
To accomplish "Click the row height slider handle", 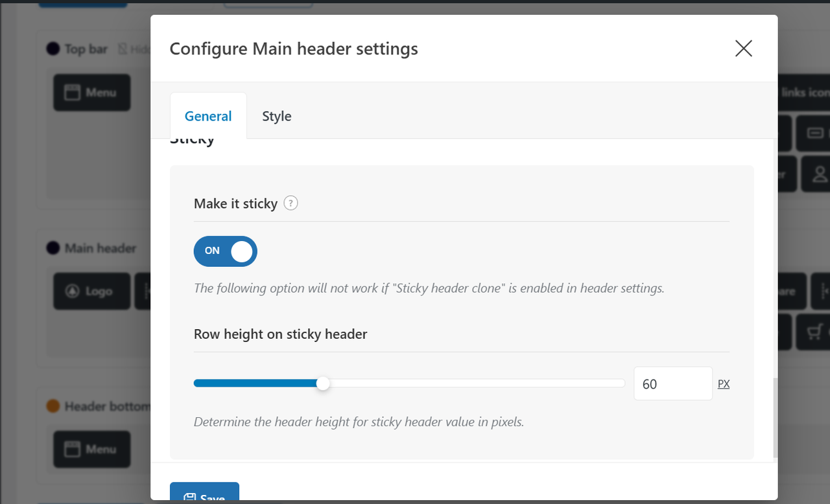I will pyautogui.click(x=323, y=384).
